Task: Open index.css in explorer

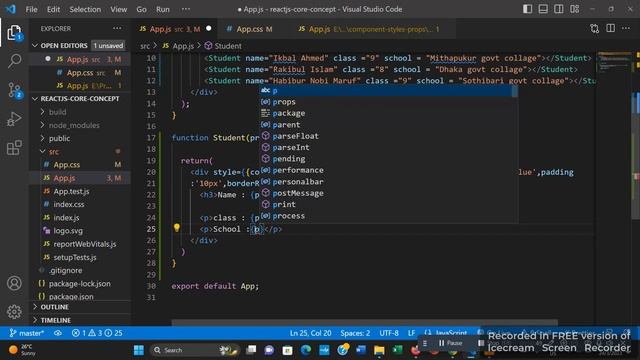Action: [x=80, y=204]
